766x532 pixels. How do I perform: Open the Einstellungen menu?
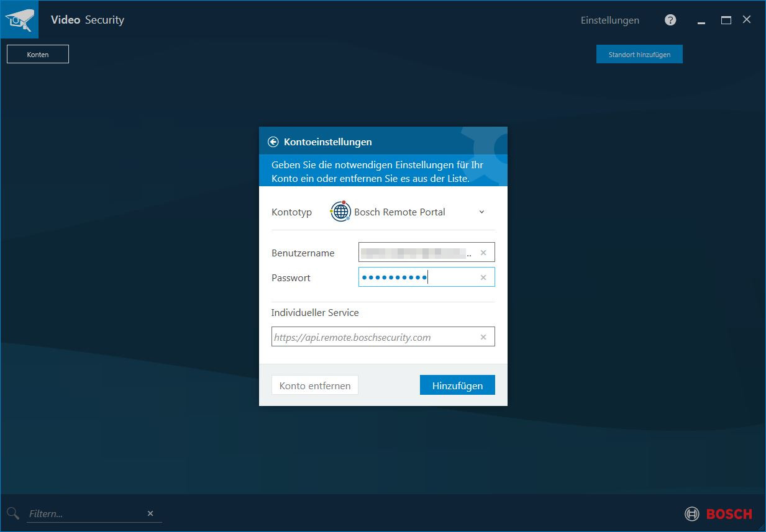[609, 20]
